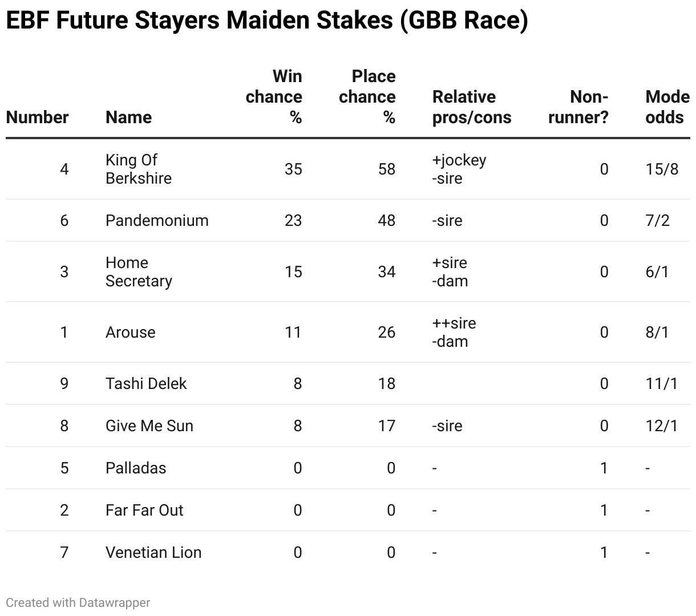Click the Name column header
The width and height of the screenshot is (696, 616).
pyautogui.click(x=129, y=117)
